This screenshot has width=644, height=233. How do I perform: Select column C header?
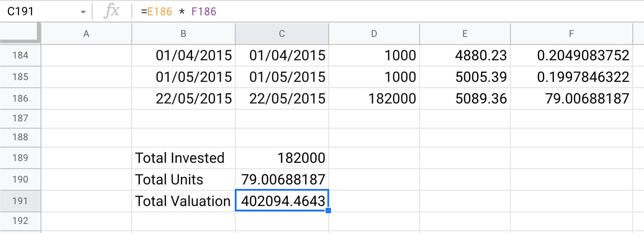pyautogui.click(x=282, y=34)
